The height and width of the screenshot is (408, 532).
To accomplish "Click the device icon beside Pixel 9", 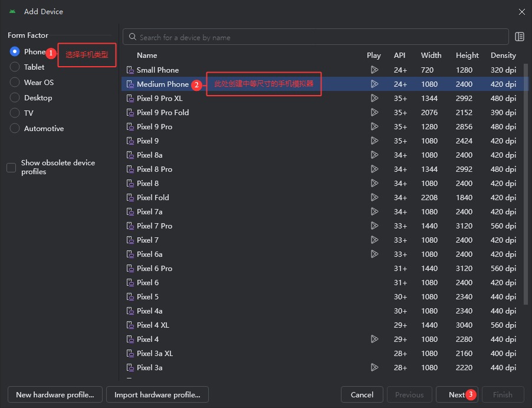I will point(130,141).
